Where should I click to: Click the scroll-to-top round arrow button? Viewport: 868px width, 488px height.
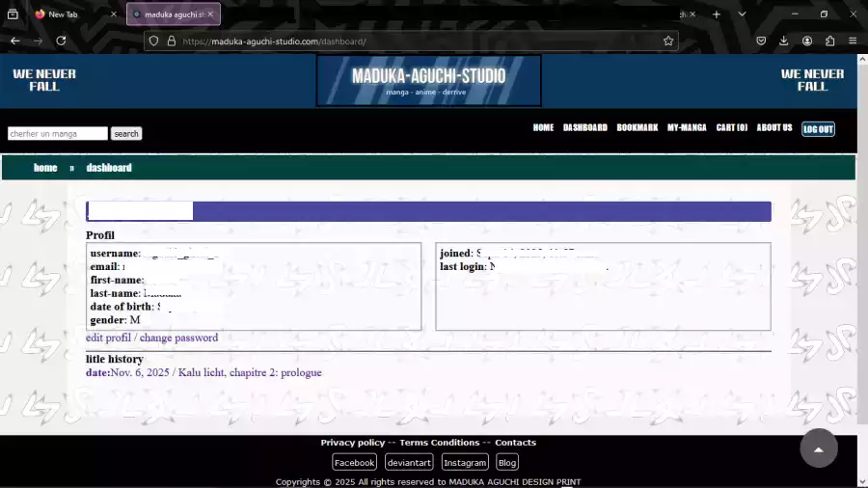[819, 448]
